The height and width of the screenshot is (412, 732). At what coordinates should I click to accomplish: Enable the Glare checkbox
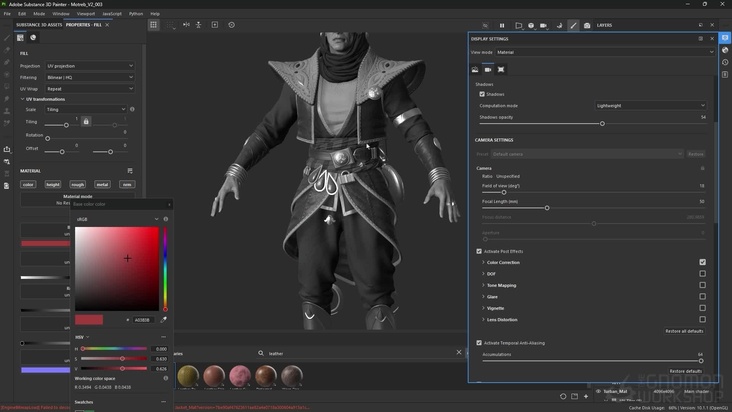703,296
